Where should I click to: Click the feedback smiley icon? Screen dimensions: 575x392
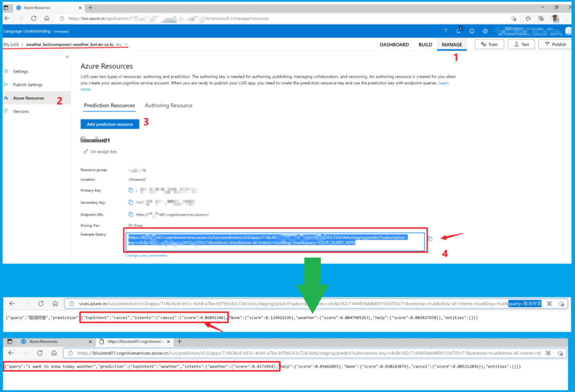(x=472, y=31)
